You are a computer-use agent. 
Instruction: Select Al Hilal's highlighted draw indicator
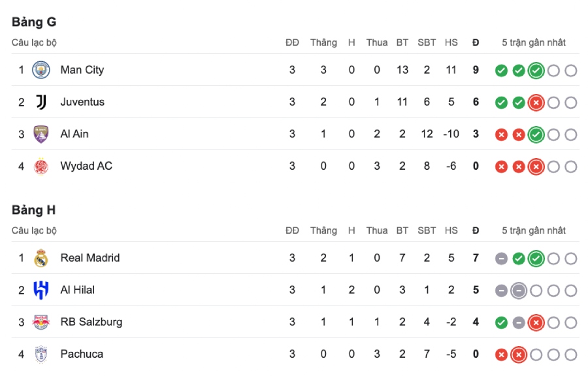[x=519, y=290]
